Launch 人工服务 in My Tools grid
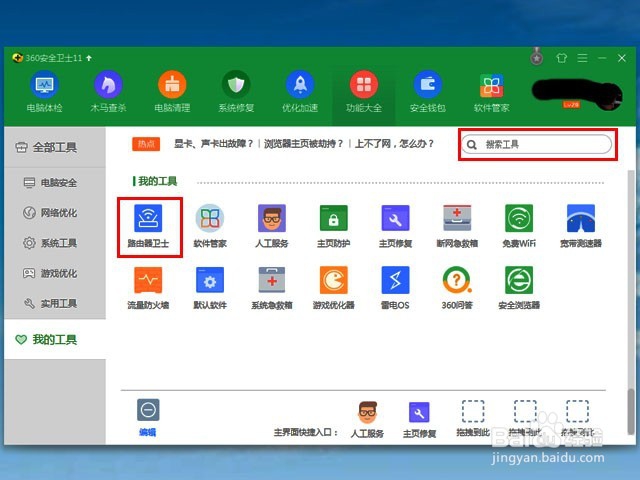This screenshot has width=640, height=480. pyautogui.click(x=272, y=227)
